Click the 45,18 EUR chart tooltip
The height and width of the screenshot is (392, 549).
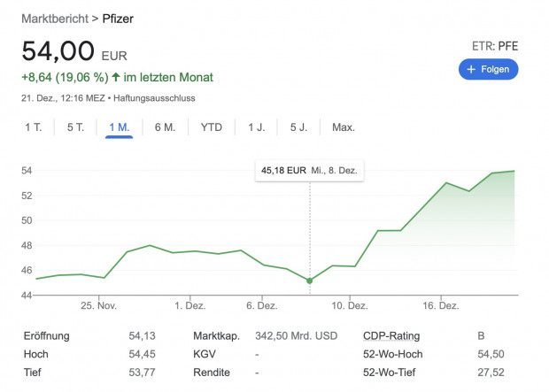coord(310,171)
